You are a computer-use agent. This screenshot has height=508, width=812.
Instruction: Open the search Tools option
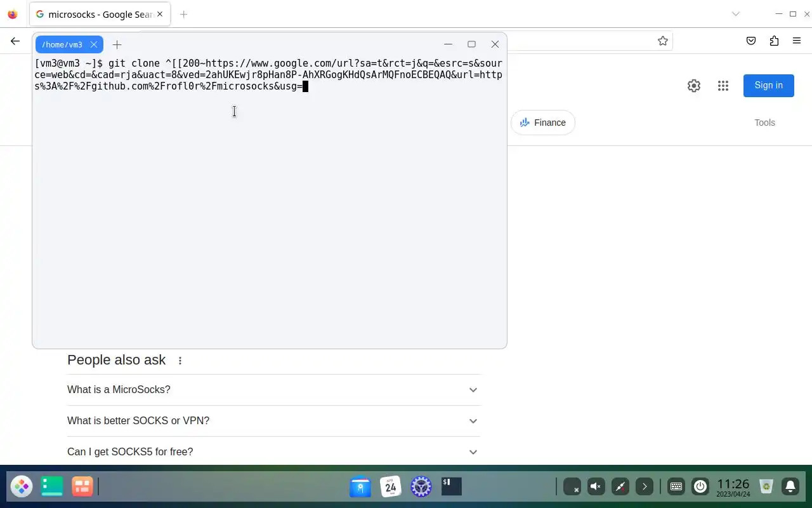pyautogui.click(x=764, y=123)
